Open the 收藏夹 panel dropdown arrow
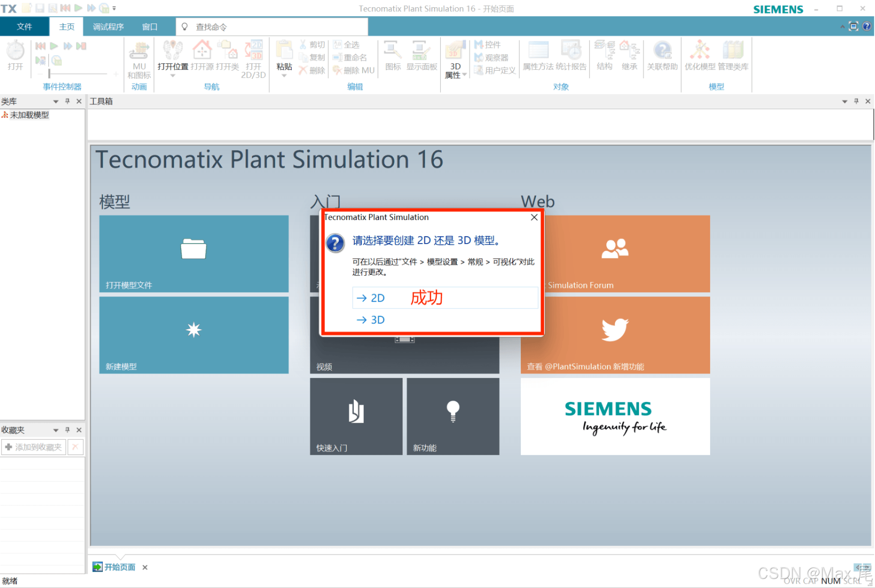The height and width of the screenshot is (588, 875). click(55, 430)
